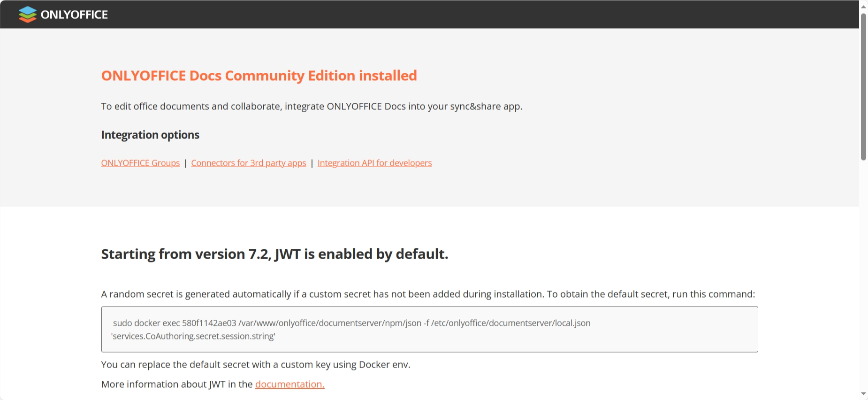Image resolution: width=868 pixels, height=400 pixels.
Task: Click text 'A random secret is generated automatically'
Action: [x=428, y=294]
